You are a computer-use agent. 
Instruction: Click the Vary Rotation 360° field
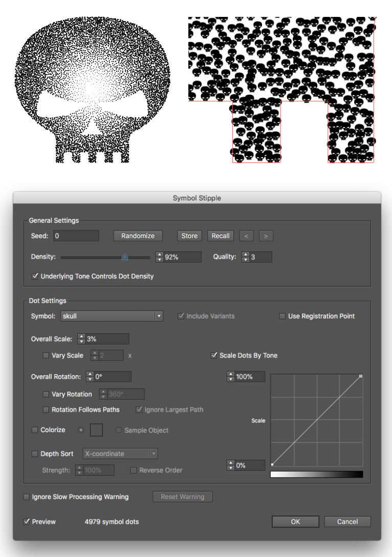(x=125, y=394)
